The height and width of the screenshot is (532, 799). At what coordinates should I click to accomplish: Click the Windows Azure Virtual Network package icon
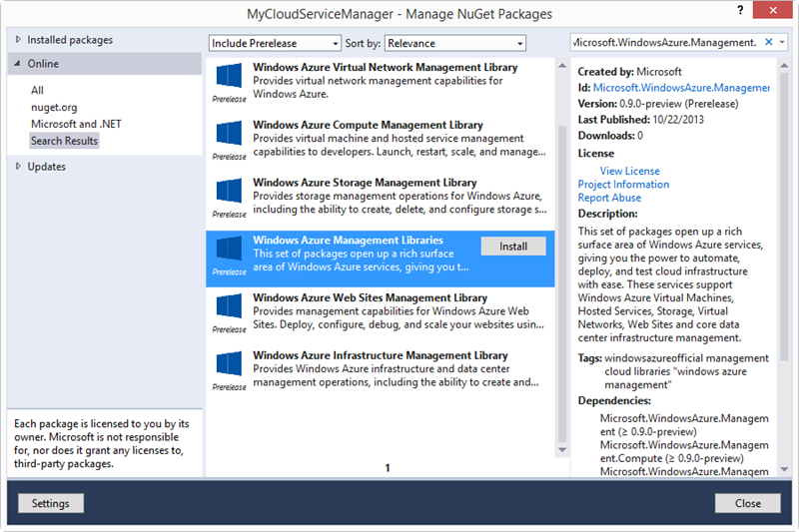(229, 76)
